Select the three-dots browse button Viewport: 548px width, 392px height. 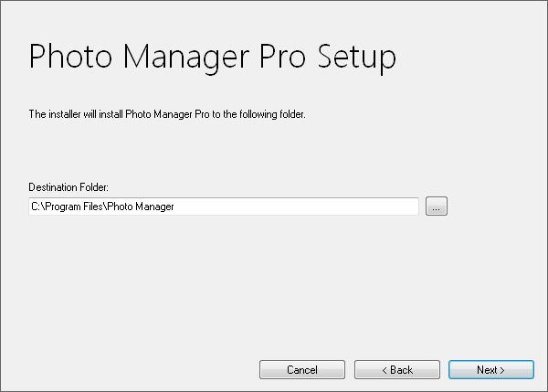tap(437, 207)
